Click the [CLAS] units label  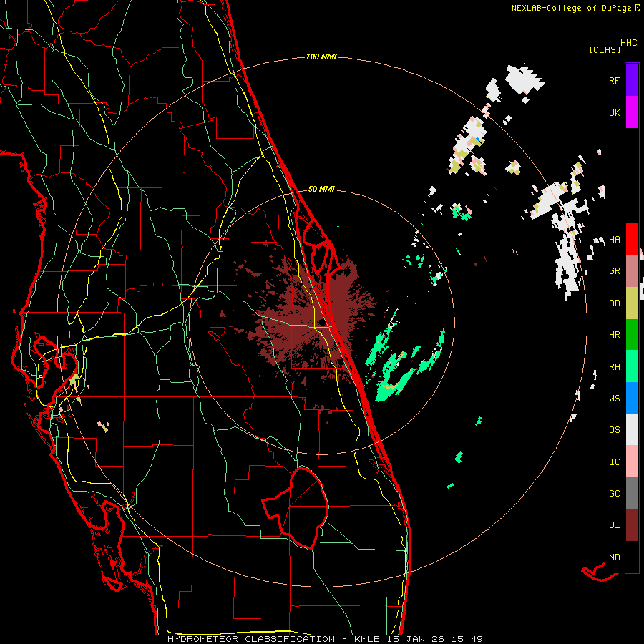pos(605,49)
